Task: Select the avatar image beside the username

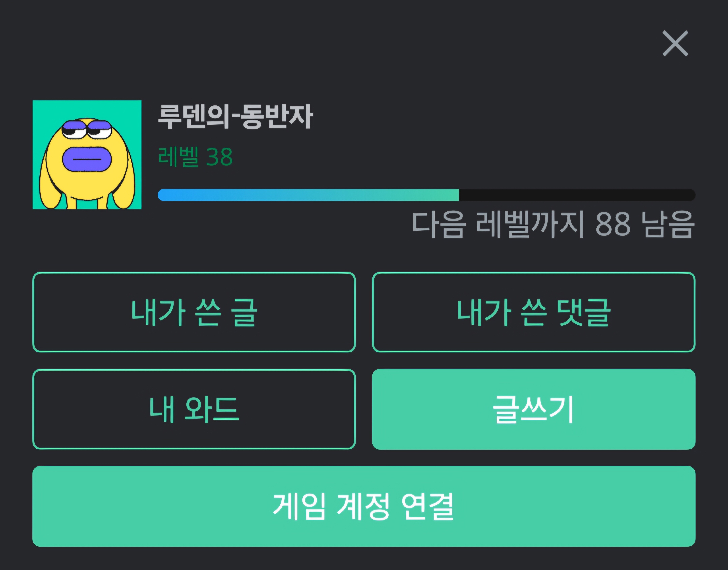Action: [x=87, y=154]
